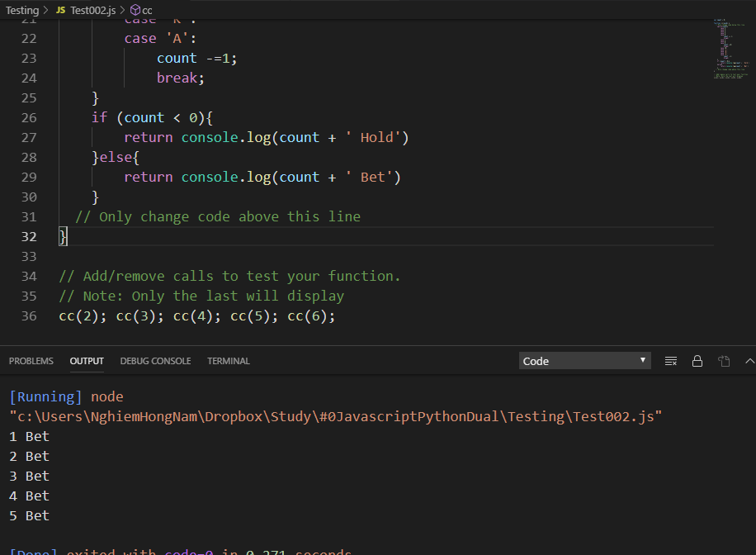Image resolution: width=756 pixels, height=555 pixels.
Task: Click the JS file icon in breadcrumb
Action: click(59, 11)
